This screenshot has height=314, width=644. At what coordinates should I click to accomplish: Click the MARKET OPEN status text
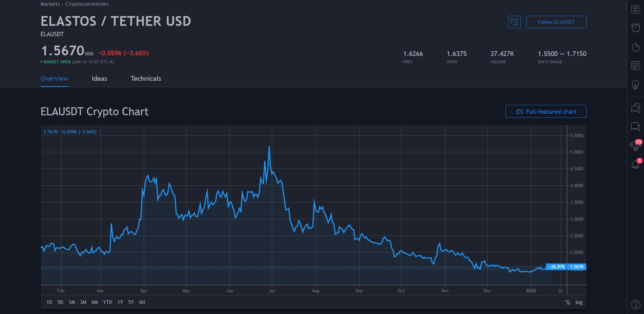coord(57,62)
